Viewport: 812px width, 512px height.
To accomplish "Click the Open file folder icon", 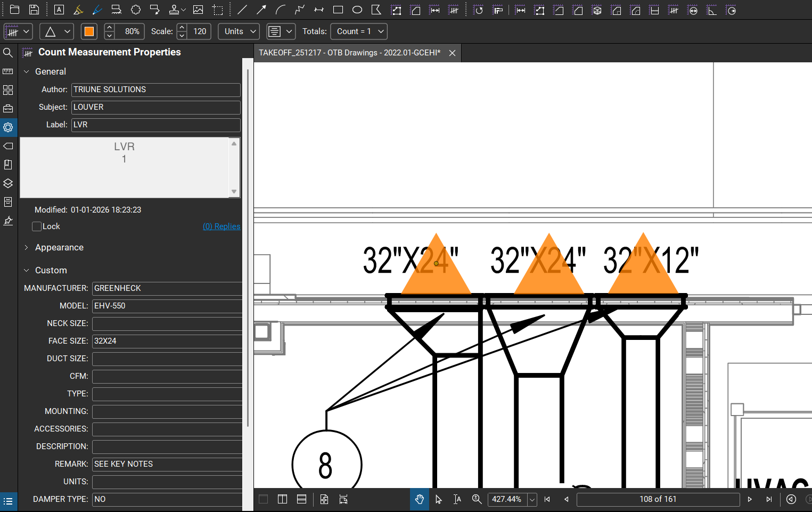I will pyautogui.click(x=15, y=10).
